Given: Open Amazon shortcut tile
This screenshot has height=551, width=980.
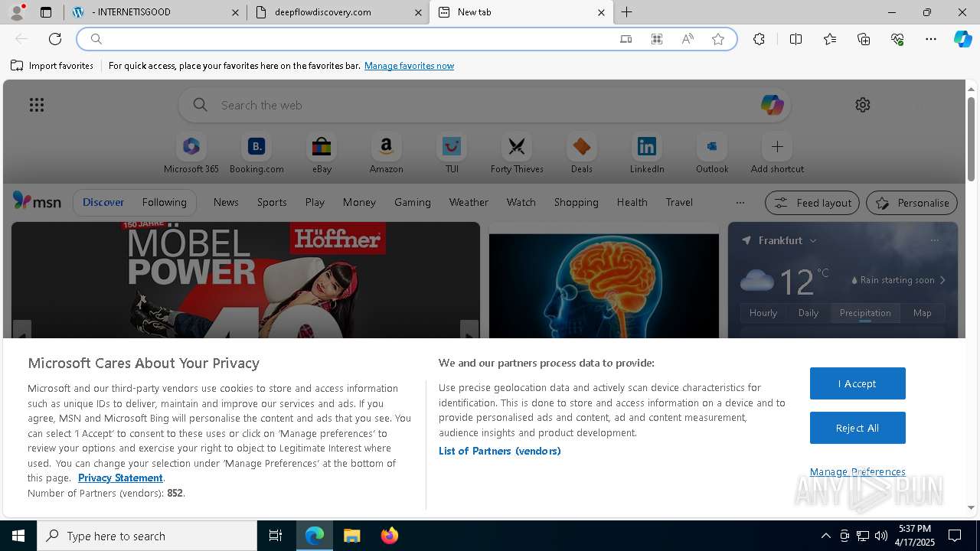Looking at the screenshot, I should coord(386,154).
